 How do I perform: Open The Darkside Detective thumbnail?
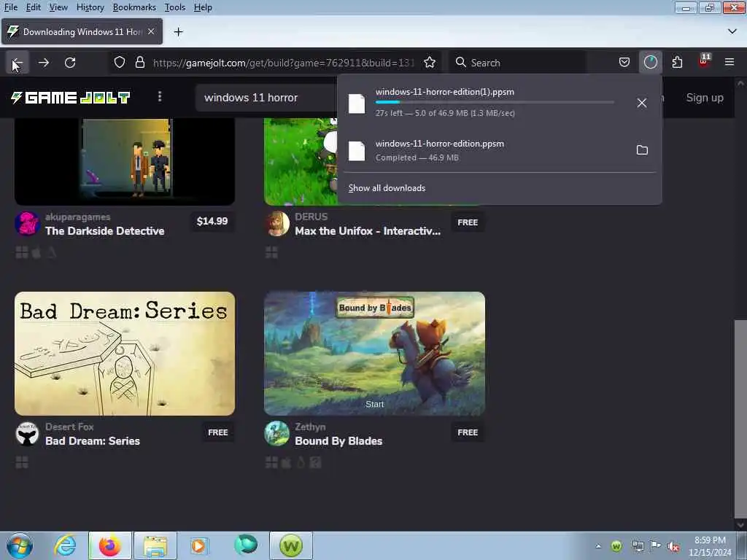click(x=125, y=162)
